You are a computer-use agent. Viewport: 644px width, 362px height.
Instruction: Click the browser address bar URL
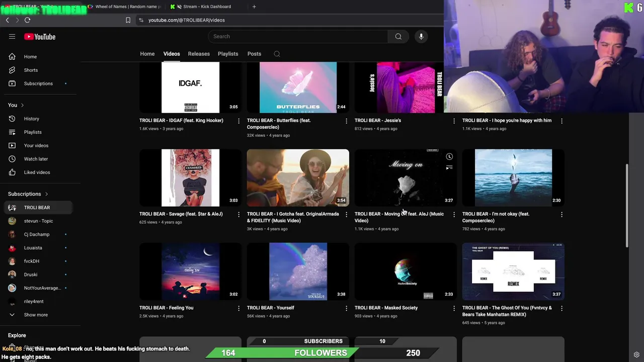click(187, 20)
